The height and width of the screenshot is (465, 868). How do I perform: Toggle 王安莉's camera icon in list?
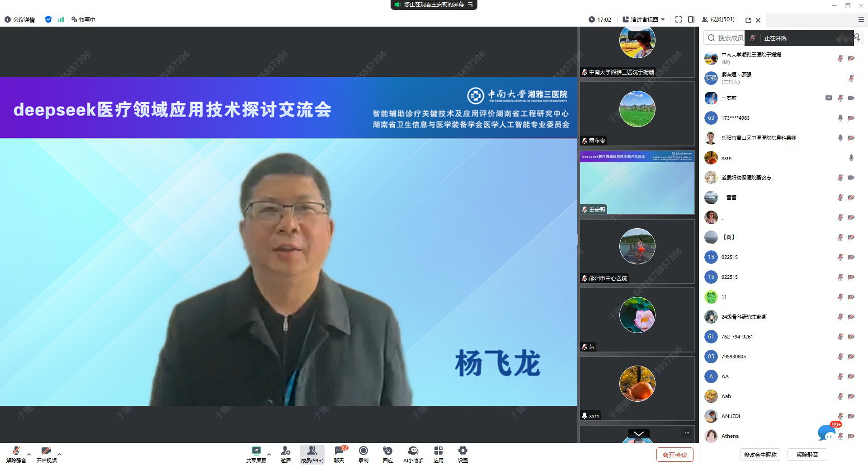pos(851,98)
